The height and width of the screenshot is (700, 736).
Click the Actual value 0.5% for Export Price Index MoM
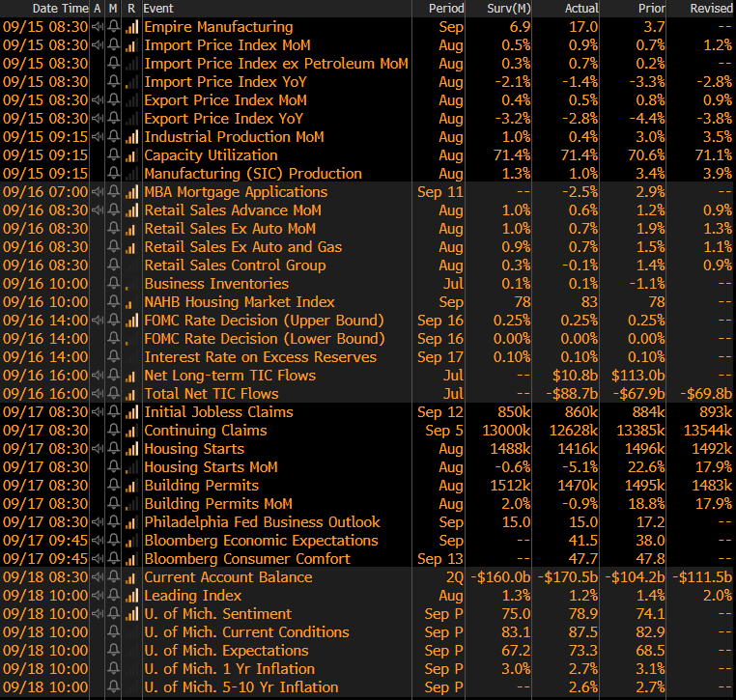pos(583,100)
